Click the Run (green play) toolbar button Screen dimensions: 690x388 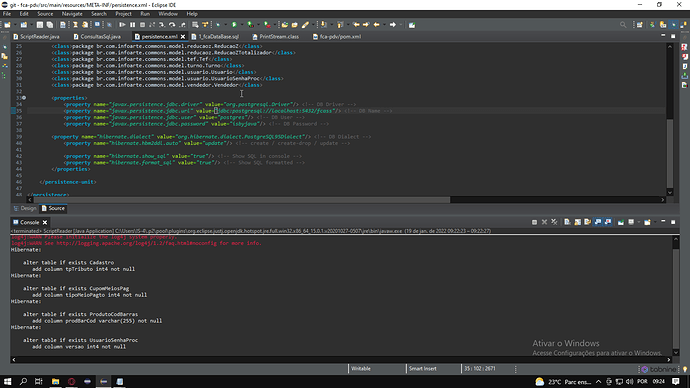(x=234, y=25)
